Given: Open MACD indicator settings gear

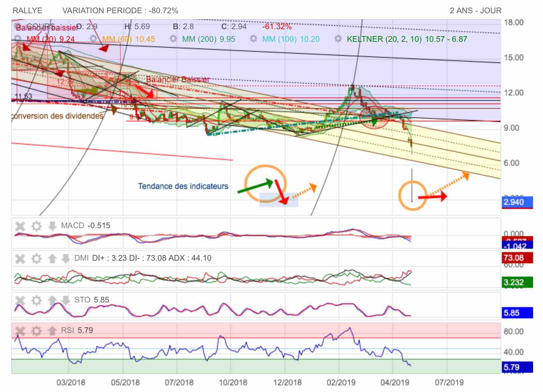Looking at the screenshot, I should point(36,226).
